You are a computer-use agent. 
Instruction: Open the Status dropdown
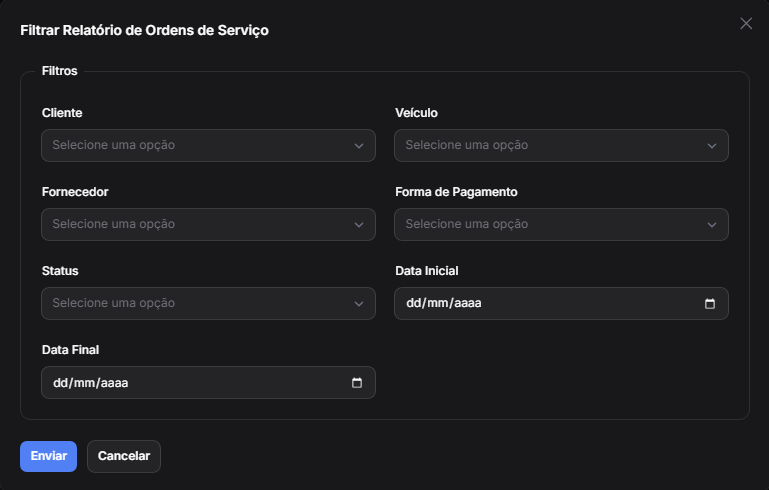pos(208,304)
